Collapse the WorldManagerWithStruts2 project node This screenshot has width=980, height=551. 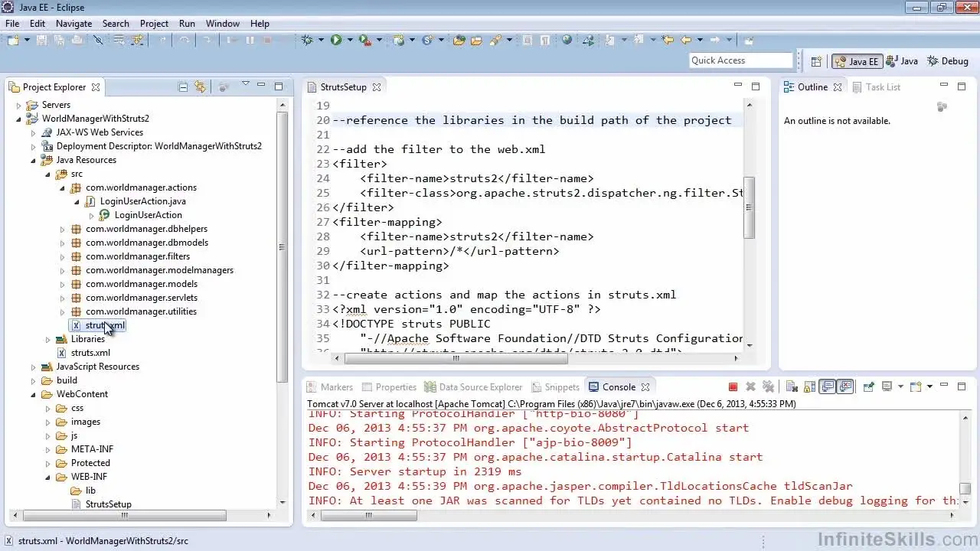pos(19,119)
